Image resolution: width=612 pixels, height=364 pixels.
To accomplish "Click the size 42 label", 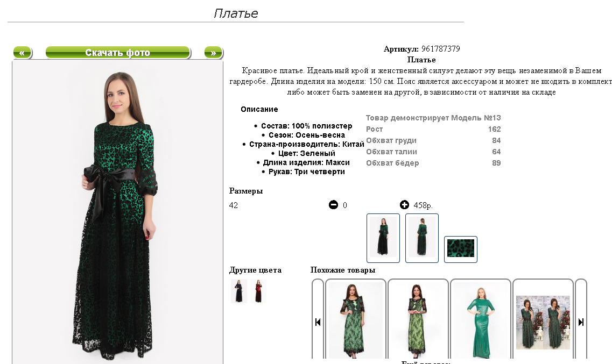I will pyautogui.click(x=234, y=205).
